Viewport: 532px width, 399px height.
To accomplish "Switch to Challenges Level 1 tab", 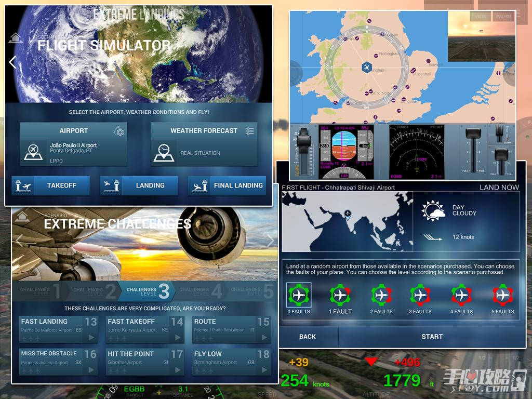I will coord(39,291).
